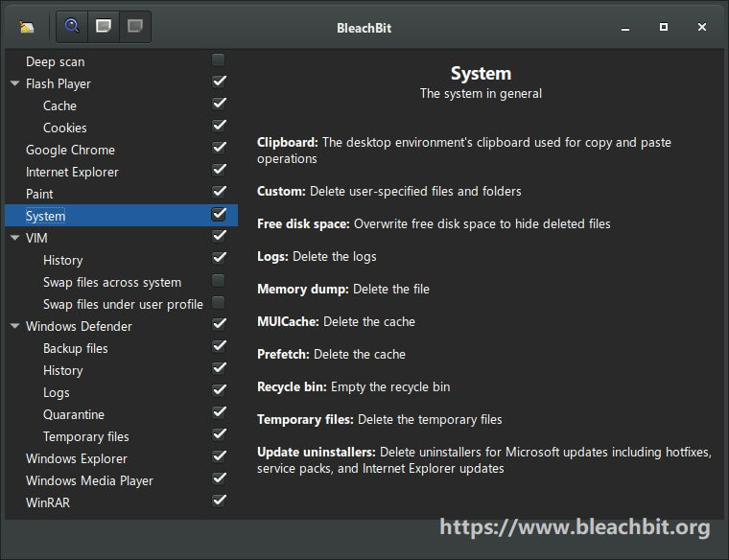Collapse the Flash Player tree group
Screen dimensions: 729x560
tap(15, 83)
